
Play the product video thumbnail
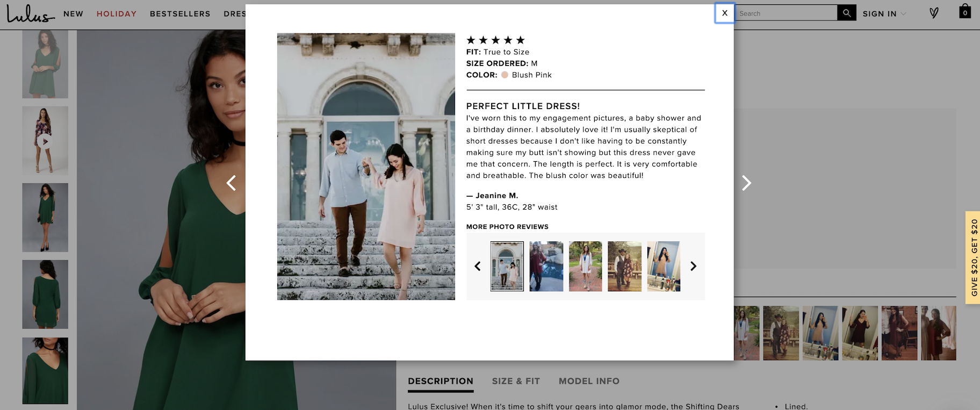tap(45, 141)
